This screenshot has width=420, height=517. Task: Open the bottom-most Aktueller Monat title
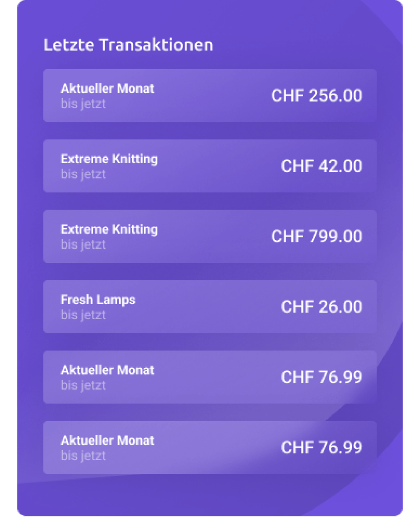point(107,440)
